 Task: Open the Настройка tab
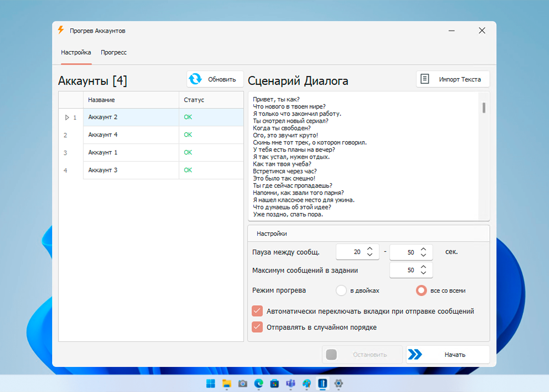[76, 53]
